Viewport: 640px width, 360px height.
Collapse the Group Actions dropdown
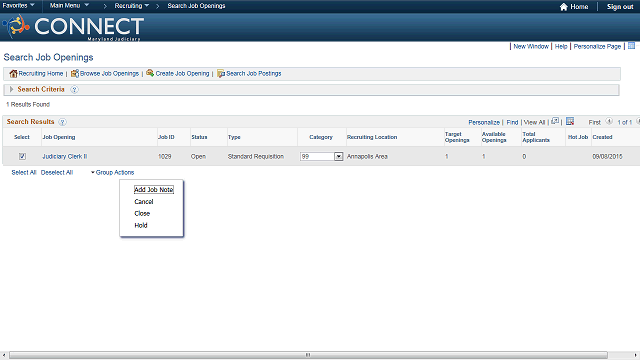click(112, 172)
